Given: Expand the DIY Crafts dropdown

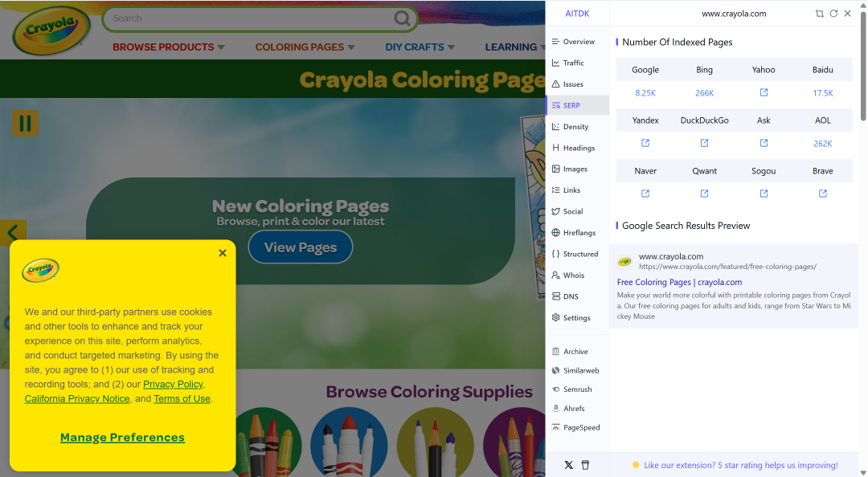Looking at the screenshot, I should 420,47.
